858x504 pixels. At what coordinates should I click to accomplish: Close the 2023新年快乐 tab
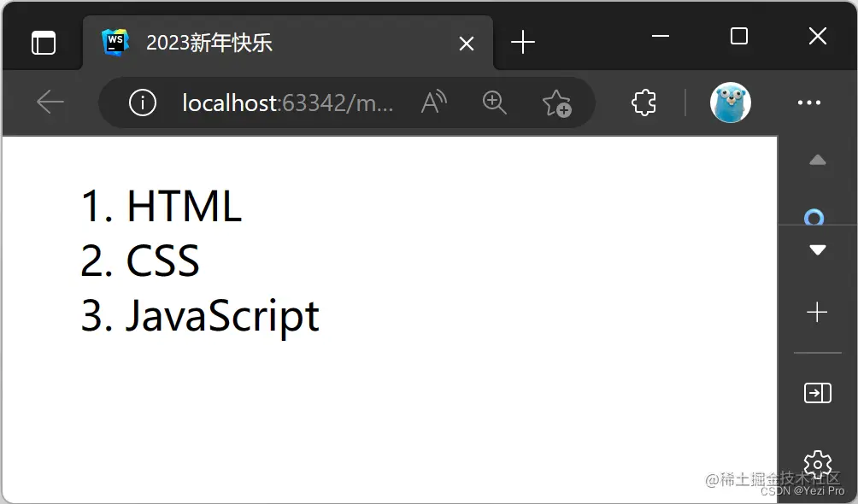click(x=467, y=44)
